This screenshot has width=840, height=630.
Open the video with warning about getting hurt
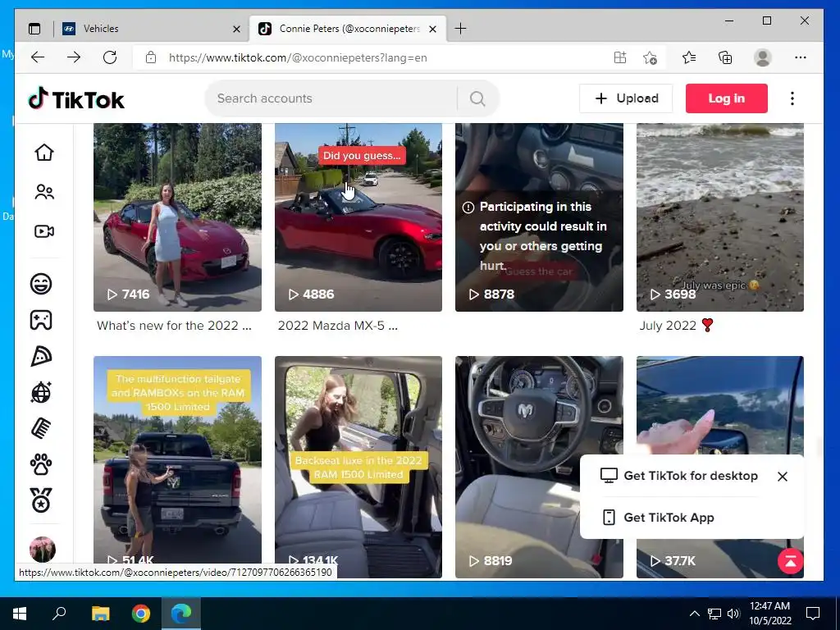(539, 217)
